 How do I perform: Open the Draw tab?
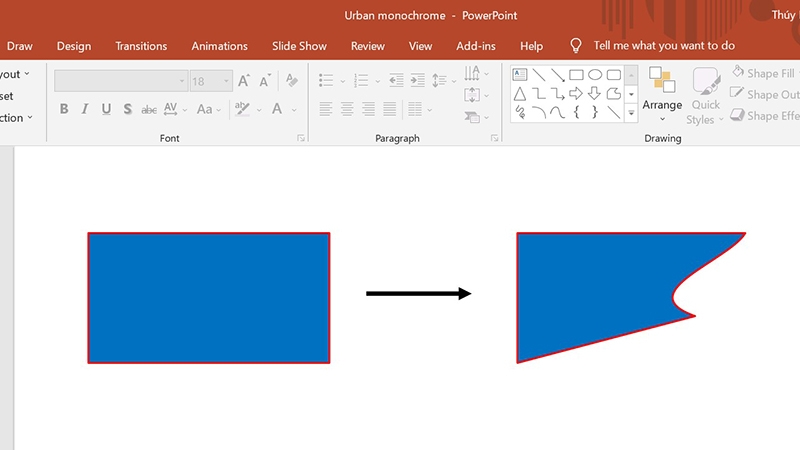click(19, 46)
